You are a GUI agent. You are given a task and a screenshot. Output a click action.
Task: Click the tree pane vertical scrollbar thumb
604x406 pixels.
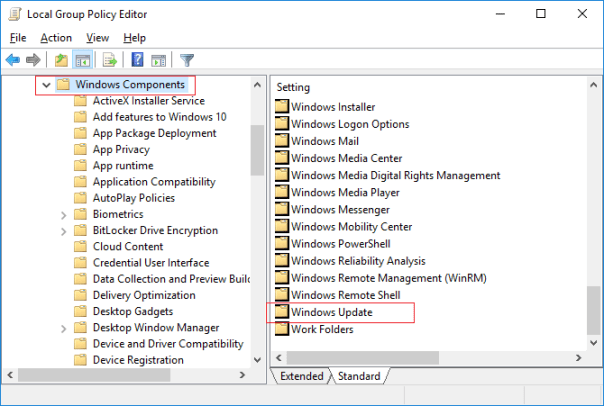click(257, 150)
